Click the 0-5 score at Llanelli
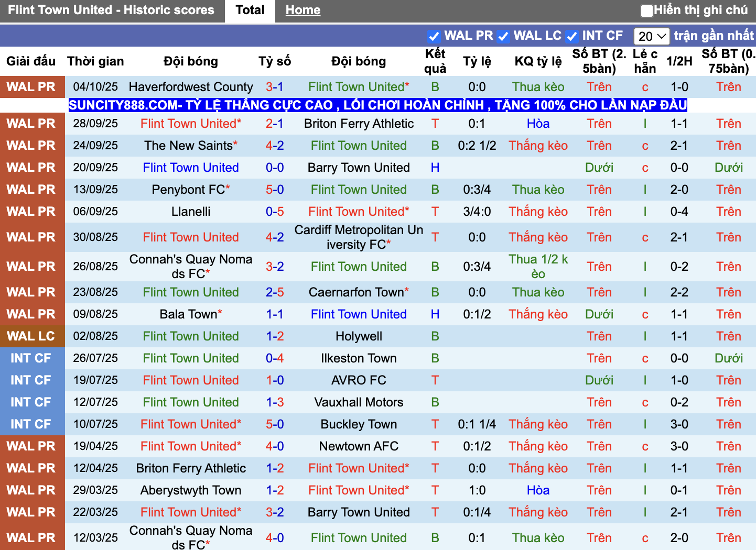 coord(275,212)
